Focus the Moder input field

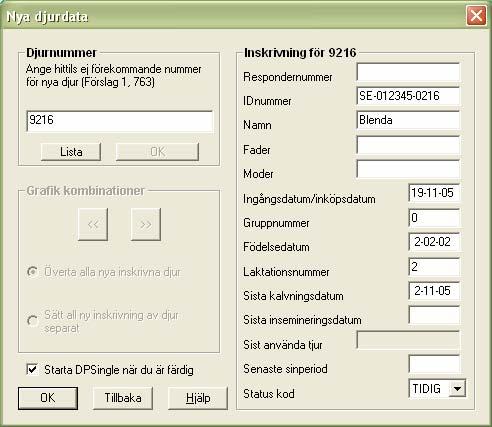click(x=408, y=169)
